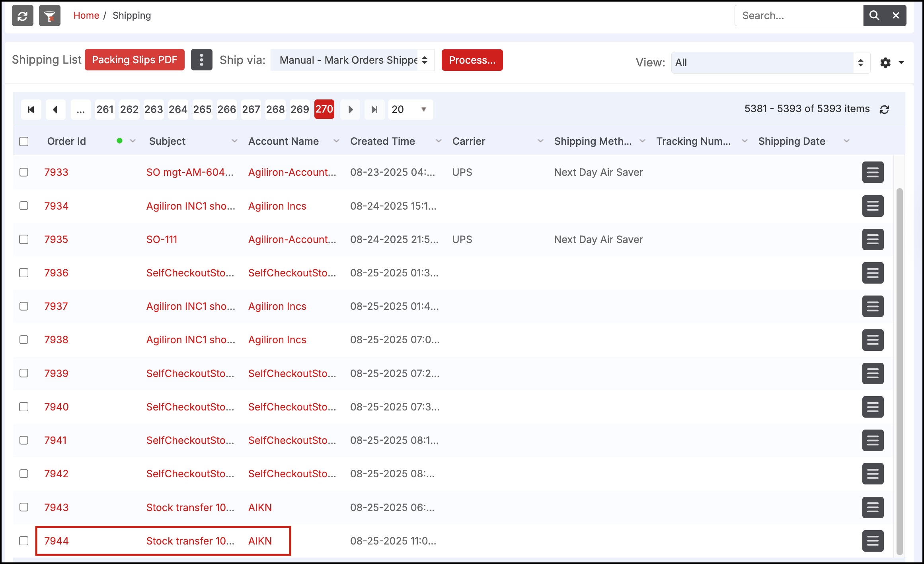
Task: Click the Process... button
Action: click(x=472, y=60)
